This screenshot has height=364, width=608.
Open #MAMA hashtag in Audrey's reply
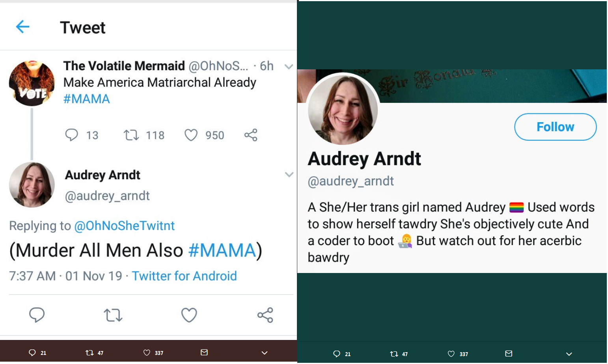222,251
